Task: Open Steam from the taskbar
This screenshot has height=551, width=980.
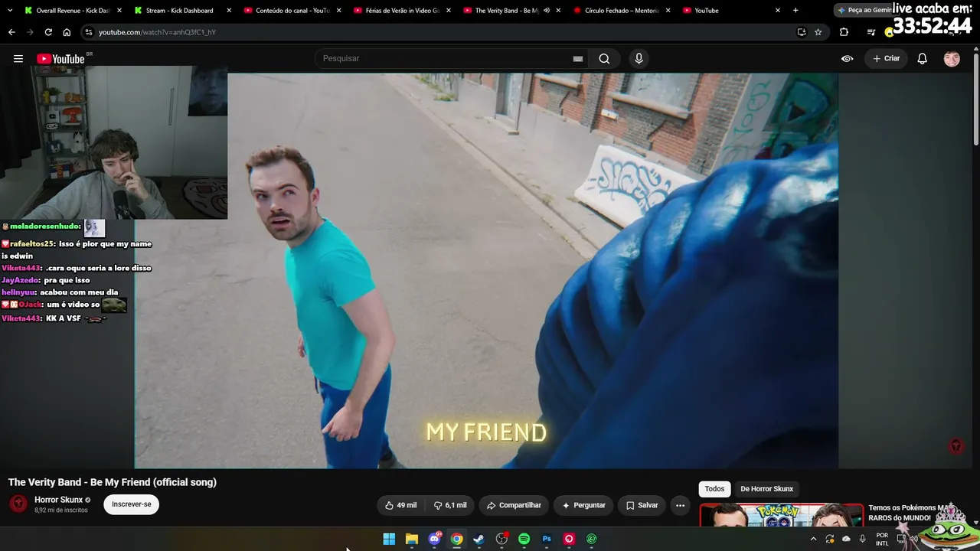Action: click(479, 539)
